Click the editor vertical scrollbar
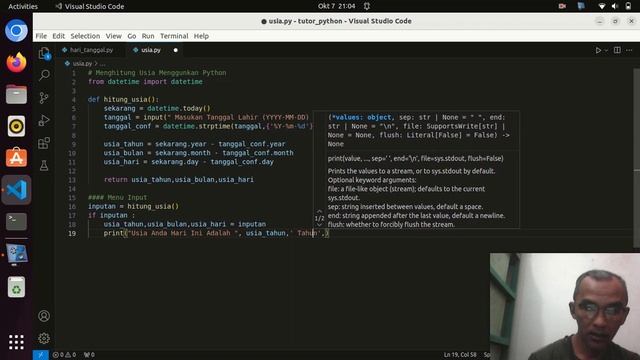The width and height of the screenshot is (640, 360). 636,158
